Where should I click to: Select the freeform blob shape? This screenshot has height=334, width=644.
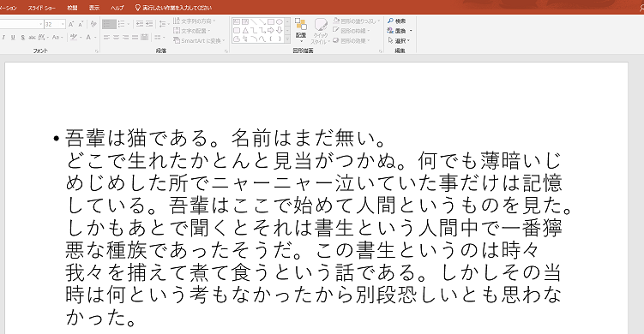coord(237,39)
